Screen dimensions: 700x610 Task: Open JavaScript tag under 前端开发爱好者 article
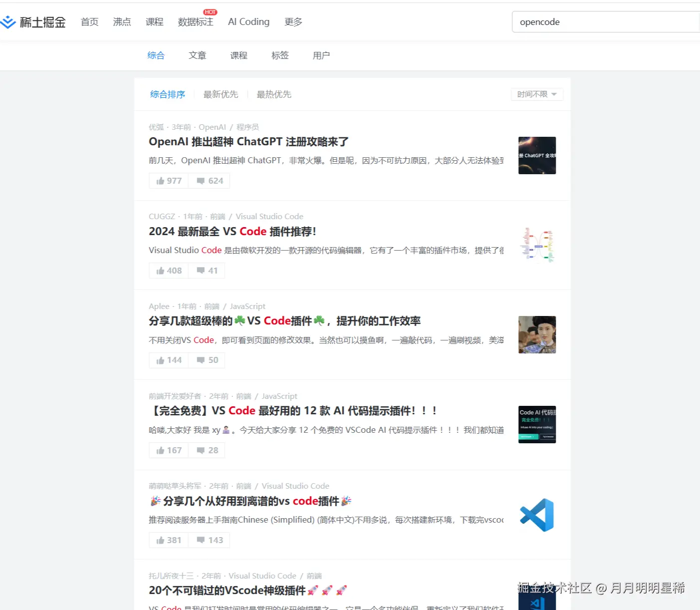280,396
